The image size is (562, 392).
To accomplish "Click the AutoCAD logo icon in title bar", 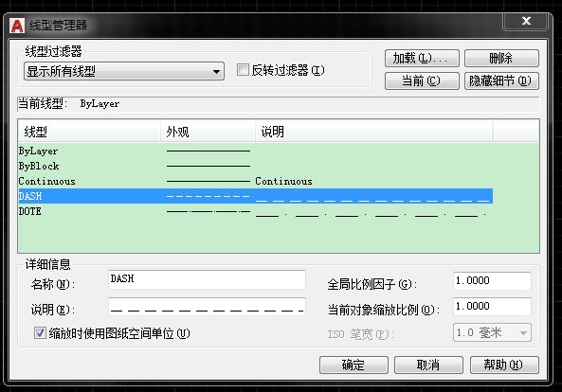I will click(17, 26).
